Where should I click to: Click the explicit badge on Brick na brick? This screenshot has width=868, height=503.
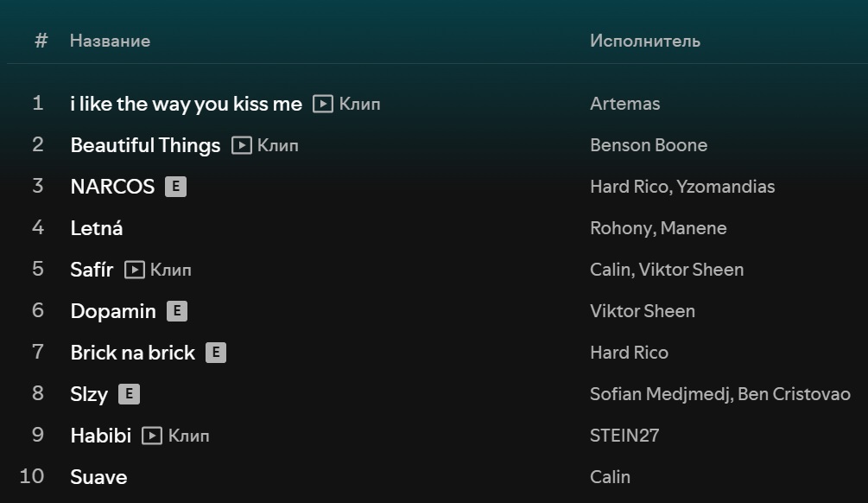coord(216,353)
